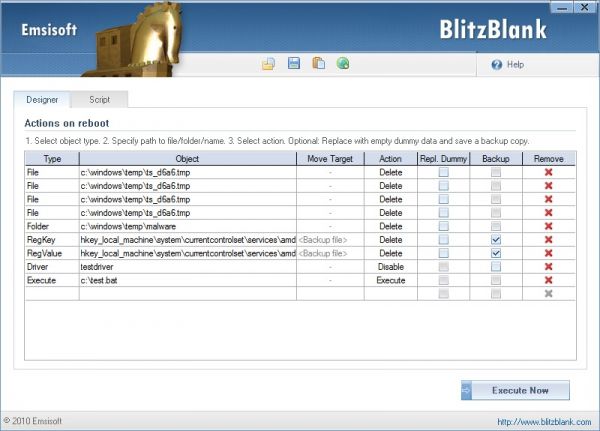The image size is (600, 431).
Task: Change the Type cell of the Driver row
Action: click(51, 267)
